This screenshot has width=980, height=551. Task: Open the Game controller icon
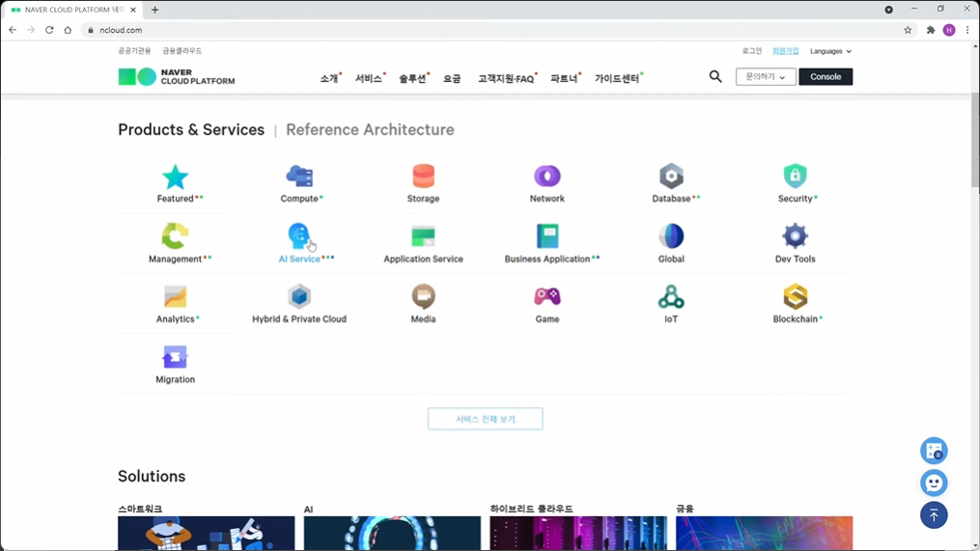tap(546, 296)
